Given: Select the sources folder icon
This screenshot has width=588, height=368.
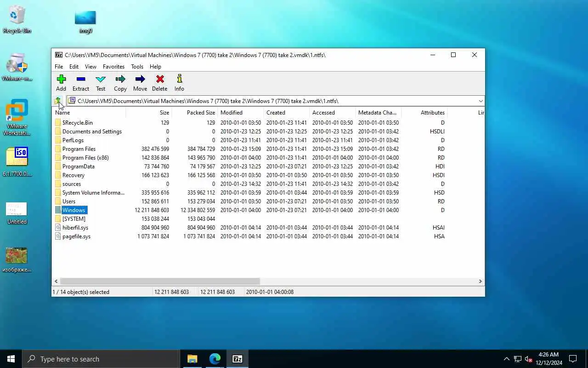Looking at the screenshot, I should pyautogui.click(x=58, y=184).
